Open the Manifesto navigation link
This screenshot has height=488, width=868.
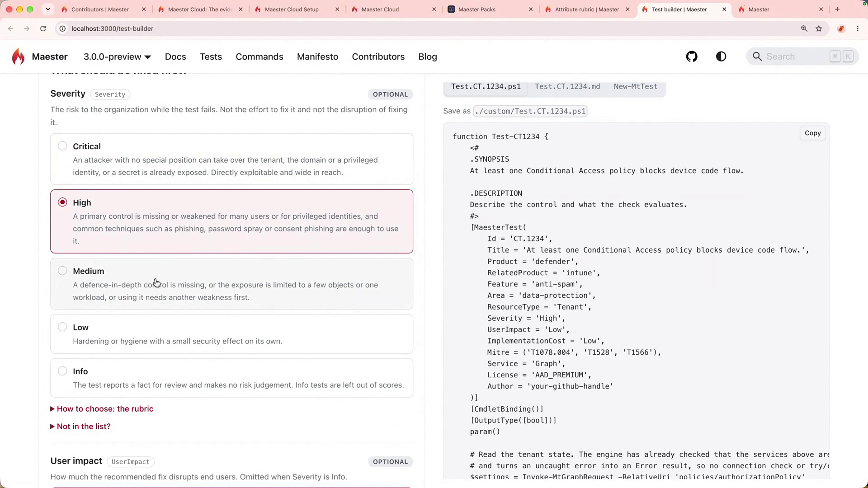(317, 57)
